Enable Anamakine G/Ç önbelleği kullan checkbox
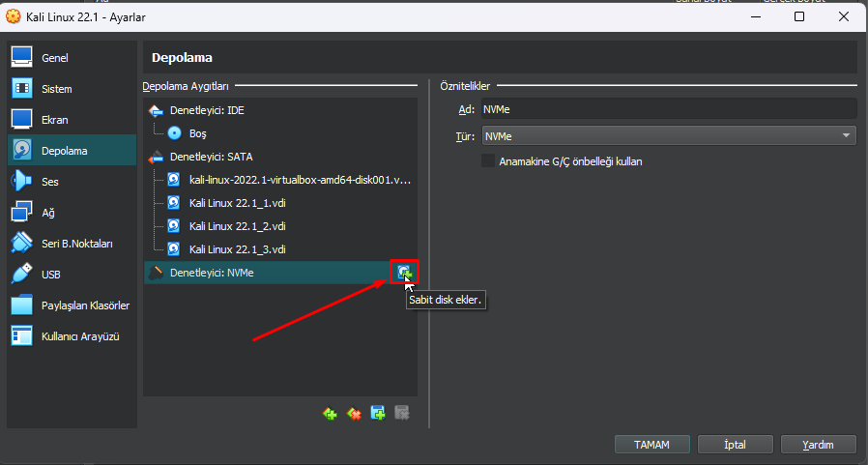This screenshot has width=868, height=465. pos(488,161)
